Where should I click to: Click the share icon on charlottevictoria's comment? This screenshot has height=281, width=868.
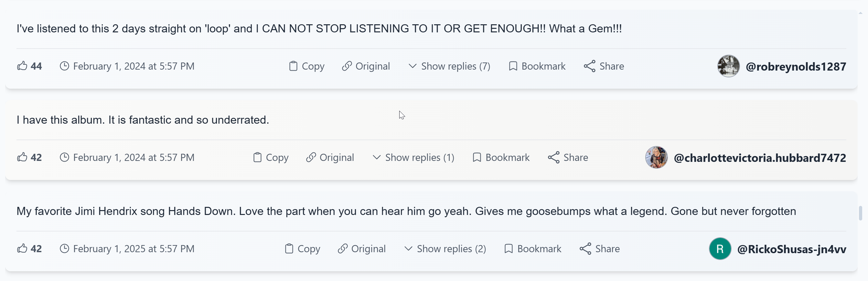coord(553,158)
